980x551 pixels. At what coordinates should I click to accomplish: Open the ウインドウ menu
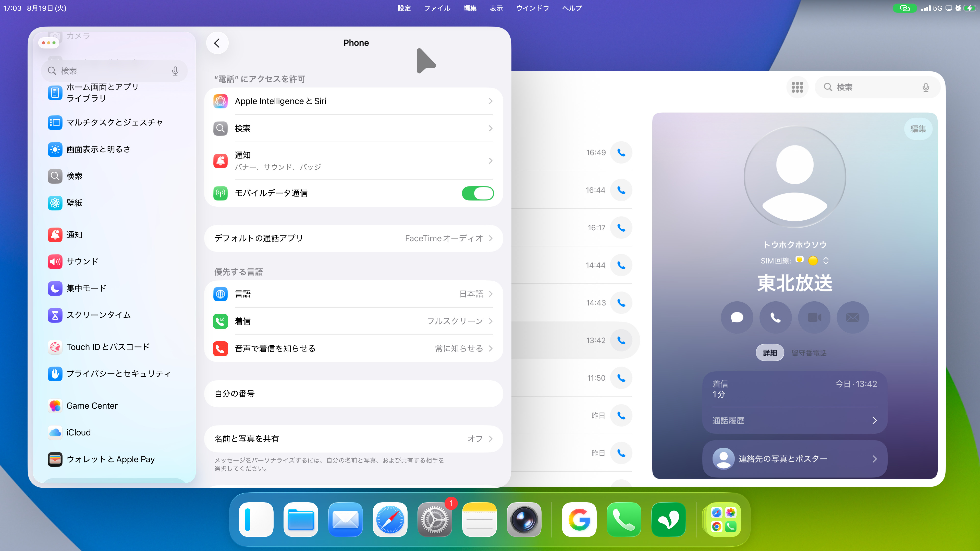[x=532, y=8]
